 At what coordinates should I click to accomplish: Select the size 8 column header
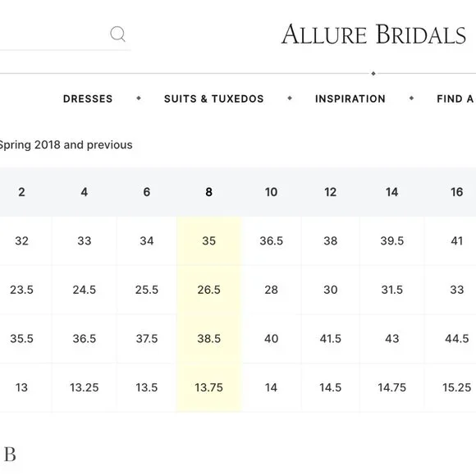tap(208, 192)
